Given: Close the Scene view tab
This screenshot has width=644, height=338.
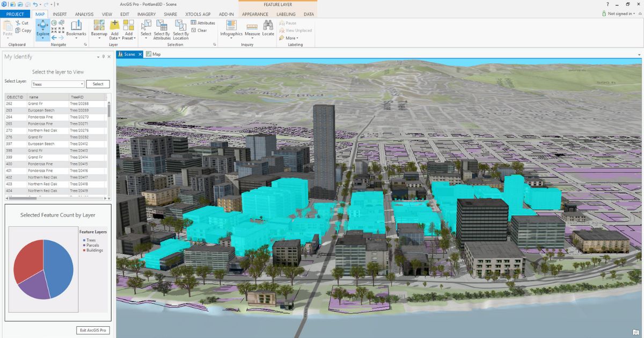Looking at the screenshot, I should click(x=140, y=54).
